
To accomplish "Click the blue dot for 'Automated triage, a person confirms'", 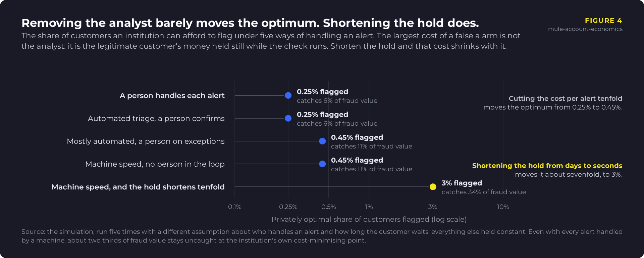I will [288, 118].
